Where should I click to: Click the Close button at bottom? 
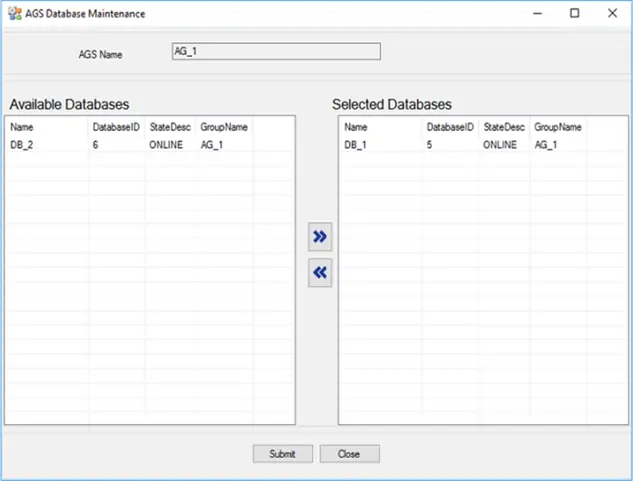350,454
